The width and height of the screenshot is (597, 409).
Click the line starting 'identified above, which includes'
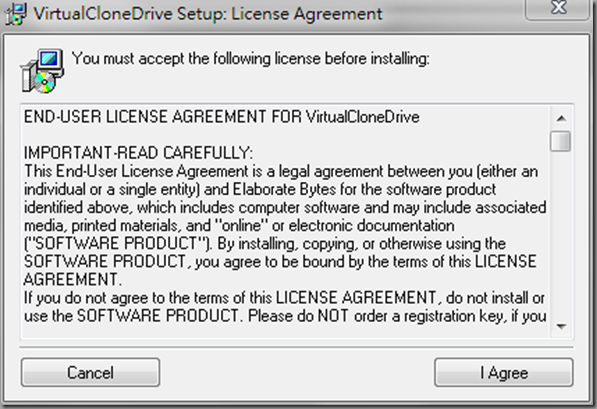[x=285, y=208]
